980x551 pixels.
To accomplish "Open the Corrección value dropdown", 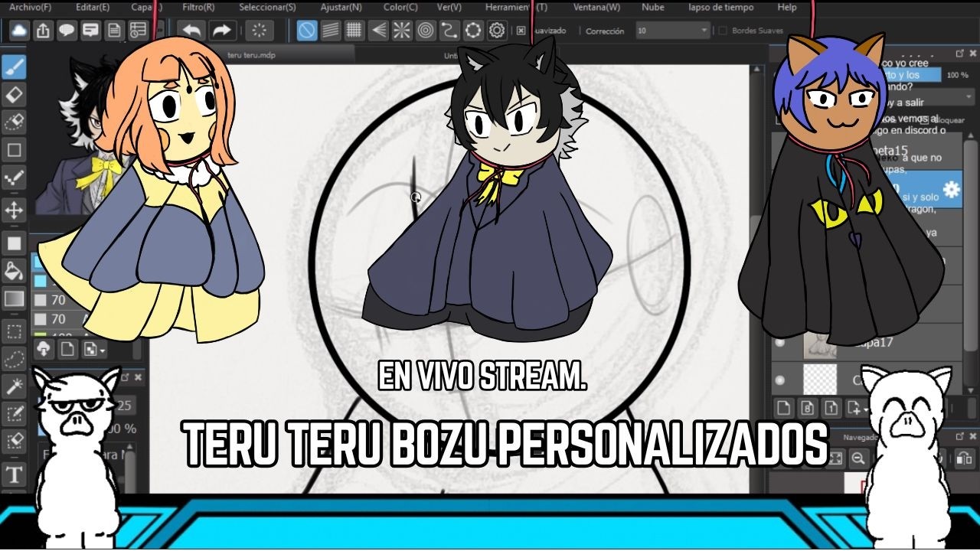I will pyautogui.click(x=671, y=31).
